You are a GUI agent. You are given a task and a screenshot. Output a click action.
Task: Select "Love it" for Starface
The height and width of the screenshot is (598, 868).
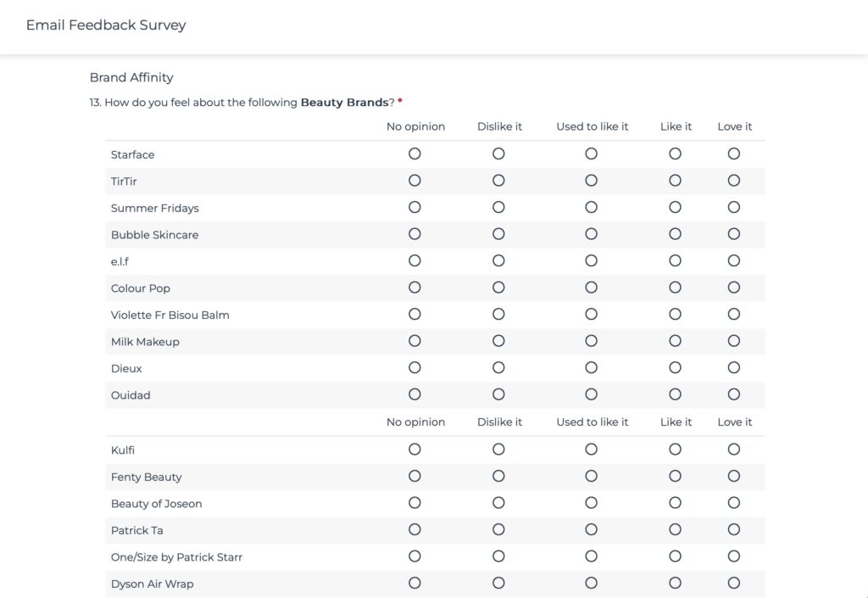click(x=733, y=154)
